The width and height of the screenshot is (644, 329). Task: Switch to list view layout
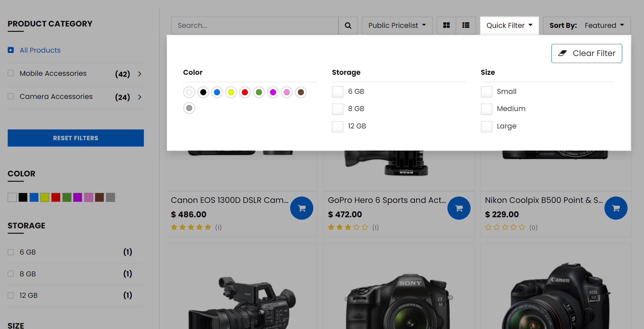pos(466,25)
